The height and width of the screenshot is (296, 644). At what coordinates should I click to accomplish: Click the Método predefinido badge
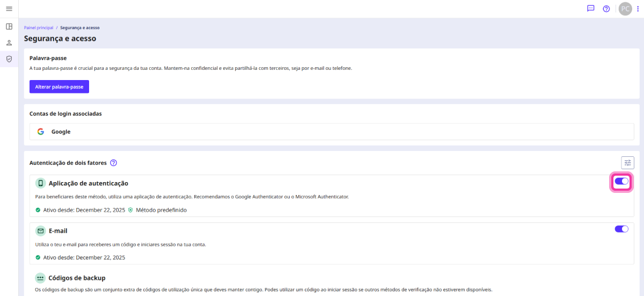click(158, 210)
